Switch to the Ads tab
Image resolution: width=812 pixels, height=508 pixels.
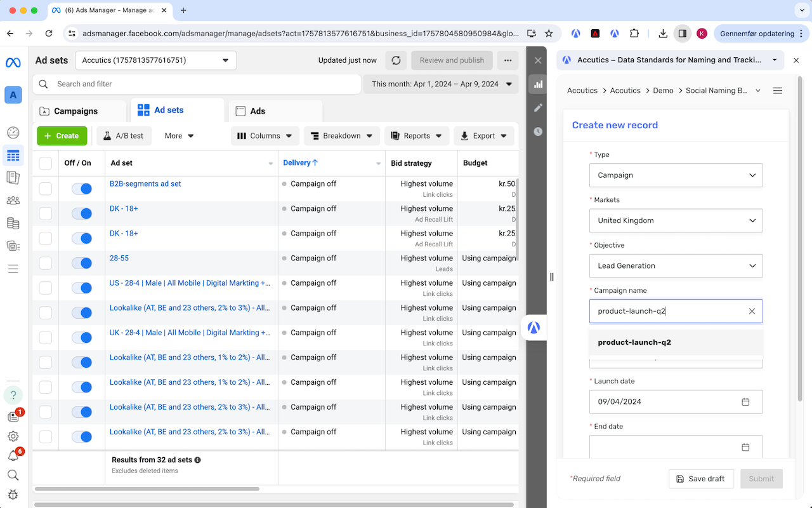click(x=275, y=111)
